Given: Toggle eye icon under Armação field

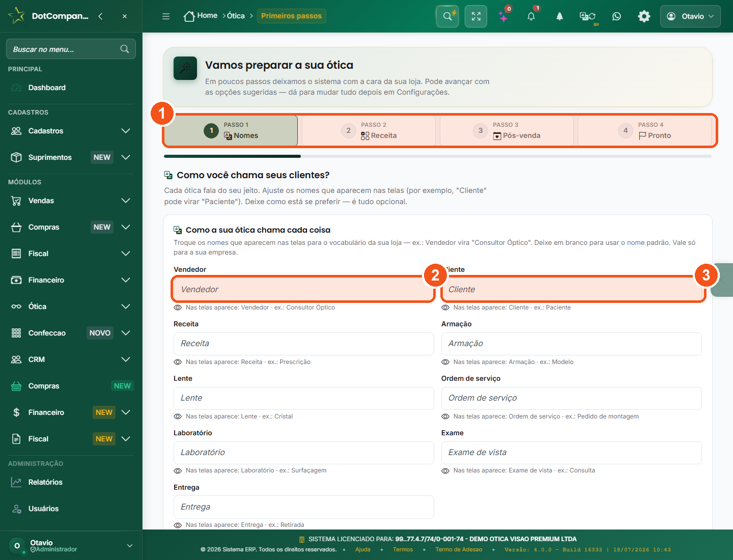Looking at the screenshot, I should (445, 362).
